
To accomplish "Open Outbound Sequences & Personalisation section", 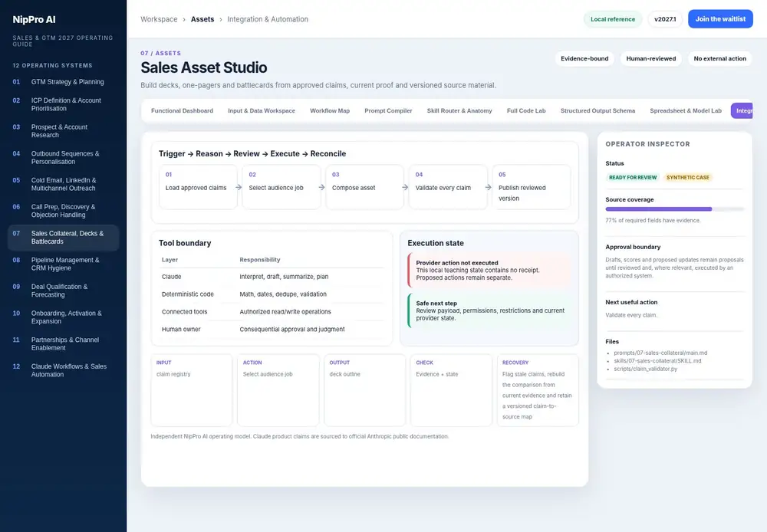I will click(x=63, y=157).
